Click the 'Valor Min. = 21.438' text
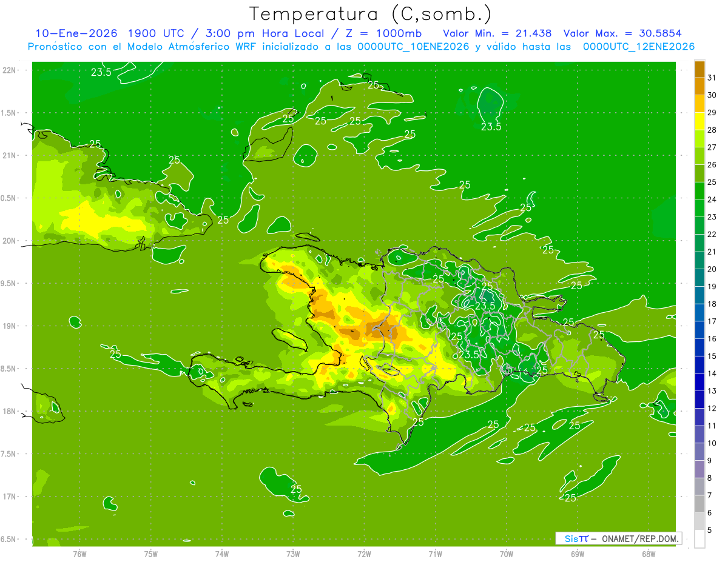 point(497,33)
